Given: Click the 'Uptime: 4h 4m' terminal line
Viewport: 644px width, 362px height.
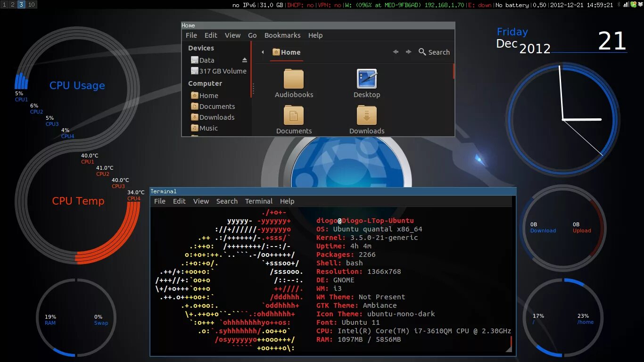Looking at the screenshot, I should (x=344, y=246).
